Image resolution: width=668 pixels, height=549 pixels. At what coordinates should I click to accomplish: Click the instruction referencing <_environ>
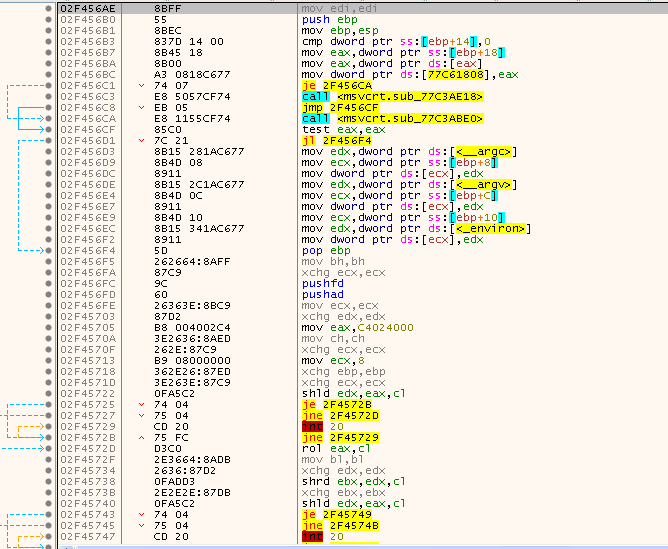[x=416, y=229]
